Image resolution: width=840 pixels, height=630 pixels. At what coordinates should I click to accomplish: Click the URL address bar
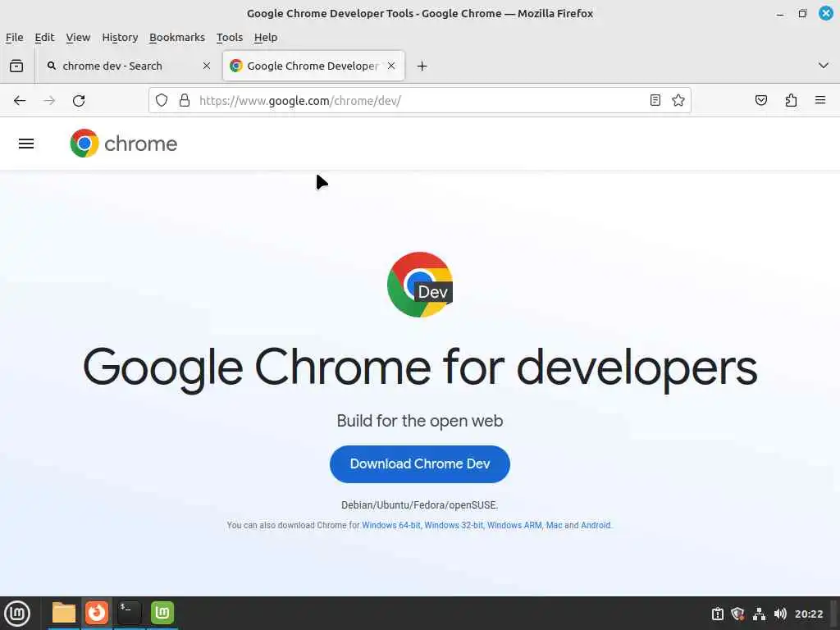click(419, 100)
